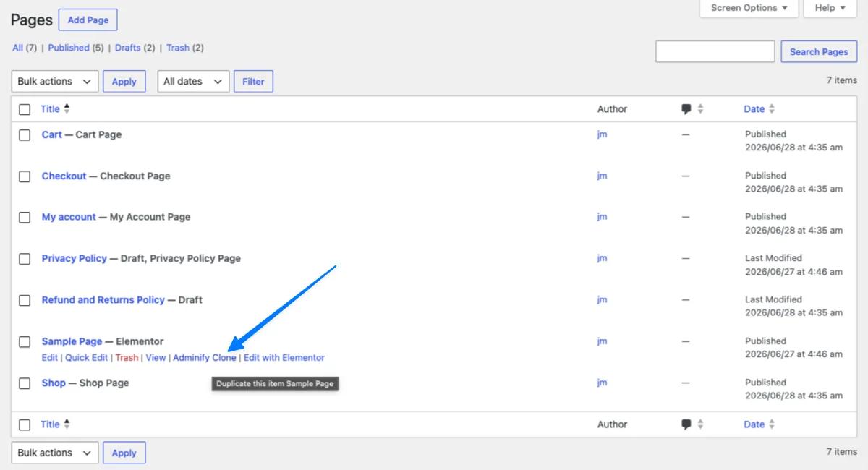Image resolution: width=868 pixels, height=470 pixels.
Task: Open the top Bulk actions dropdown
Action: pos(55,82)
